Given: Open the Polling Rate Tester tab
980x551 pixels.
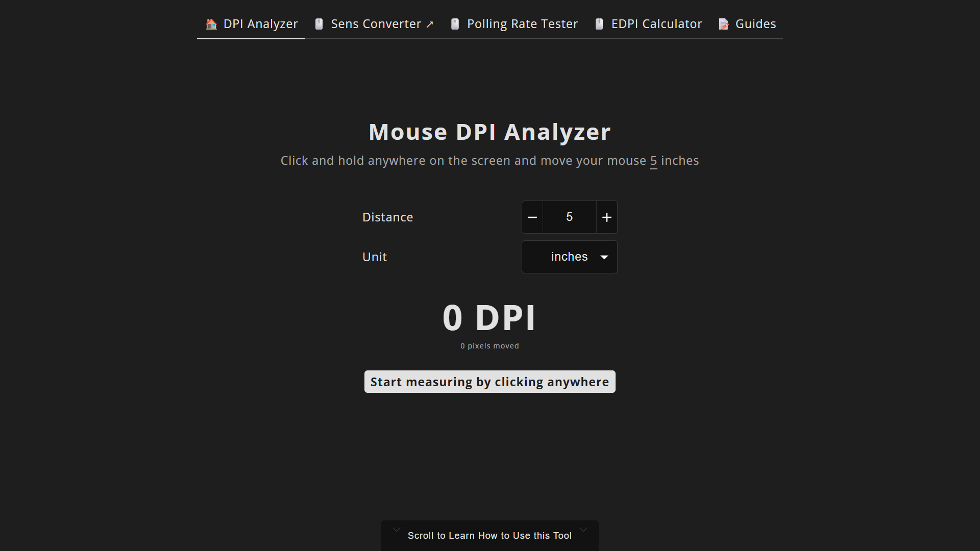Looking at the screenshot, I should (522, 24).
